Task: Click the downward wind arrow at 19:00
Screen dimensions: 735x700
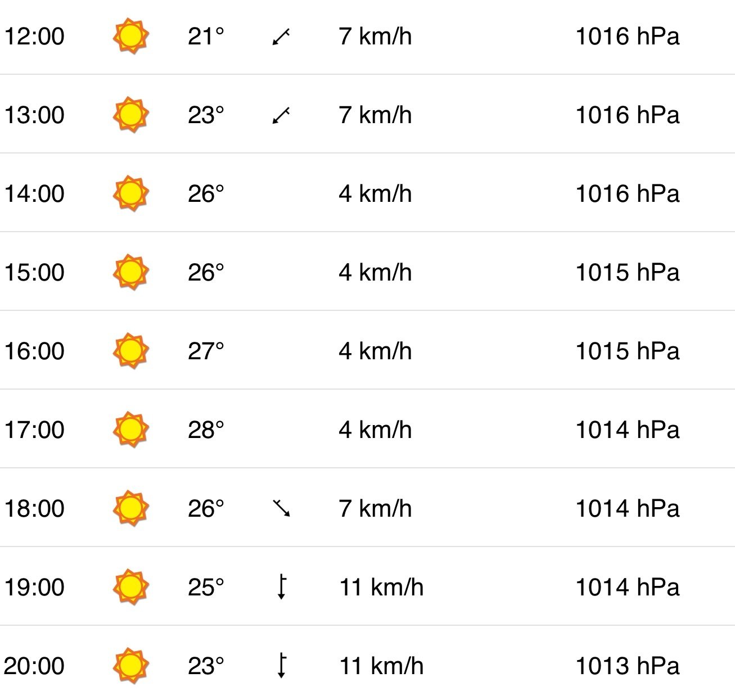Action: pos(282,587)
